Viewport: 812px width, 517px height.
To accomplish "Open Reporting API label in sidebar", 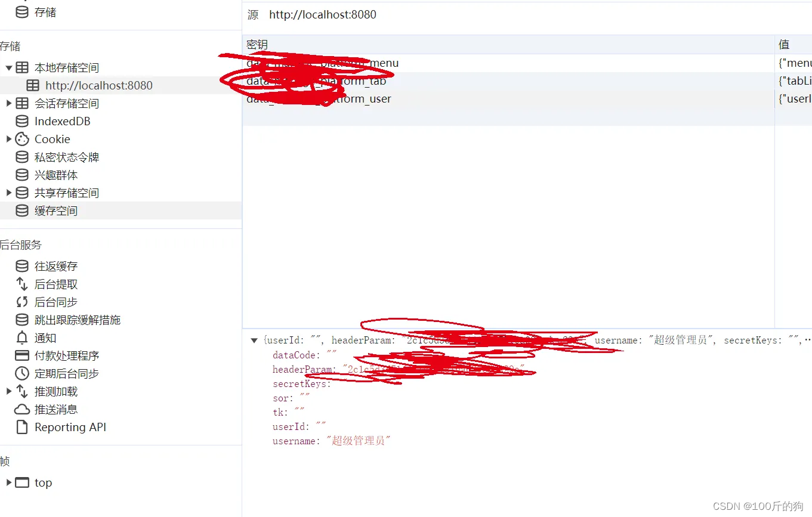I will pos(70,428).
